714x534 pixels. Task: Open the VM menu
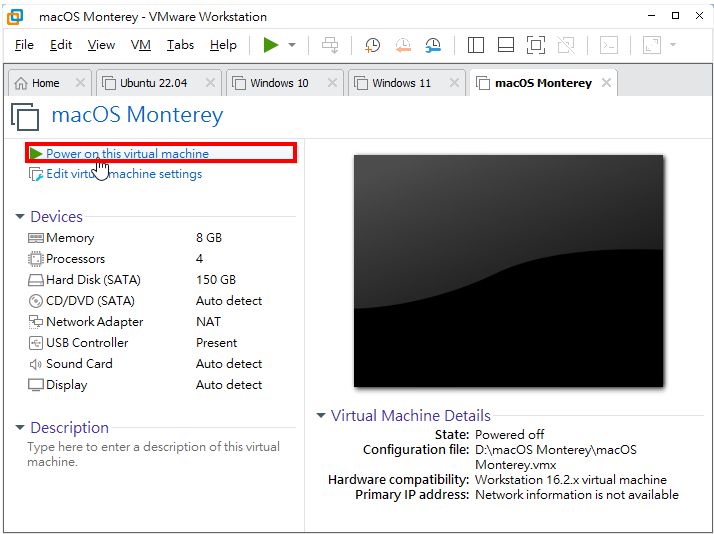(x=141, y=45)
